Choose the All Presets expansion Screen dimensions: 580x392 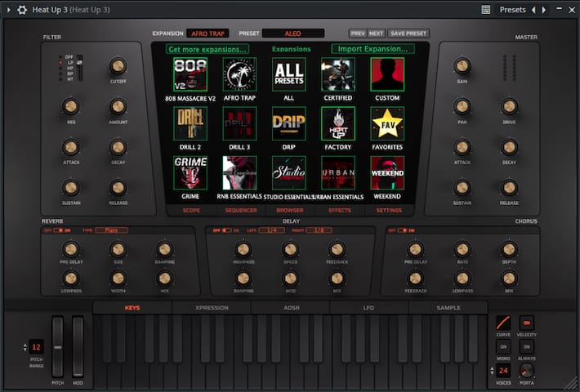[289, 74]
